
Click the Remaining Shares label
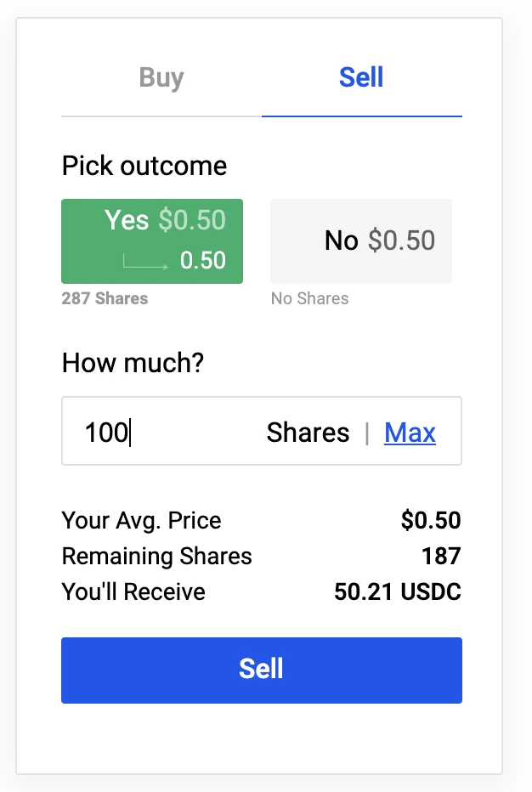pos(156,556)
